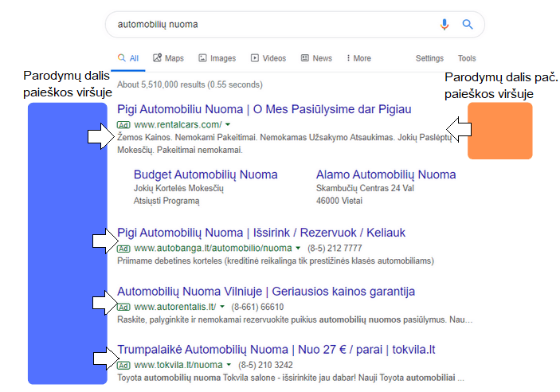Open the More search options menu
This screenshot has width=560, height=392.
coord(358,58)
